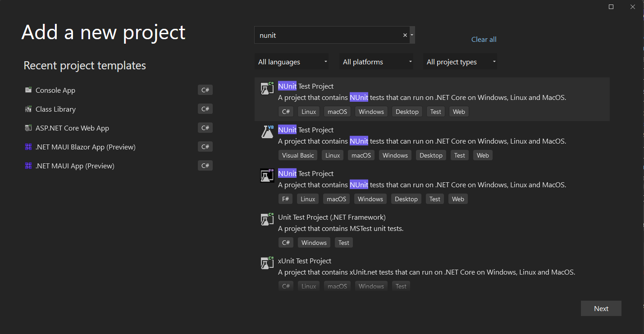Click the C# tag beside .NET MAUI Blazor App
This screenshot has height=334, width=644.
pos(205,147)
